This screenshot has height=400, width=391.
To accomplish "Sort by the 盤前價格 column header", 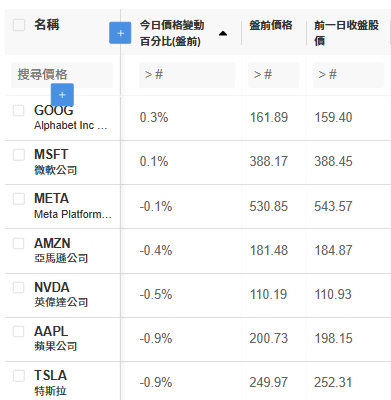I will (x=271, y=25).
